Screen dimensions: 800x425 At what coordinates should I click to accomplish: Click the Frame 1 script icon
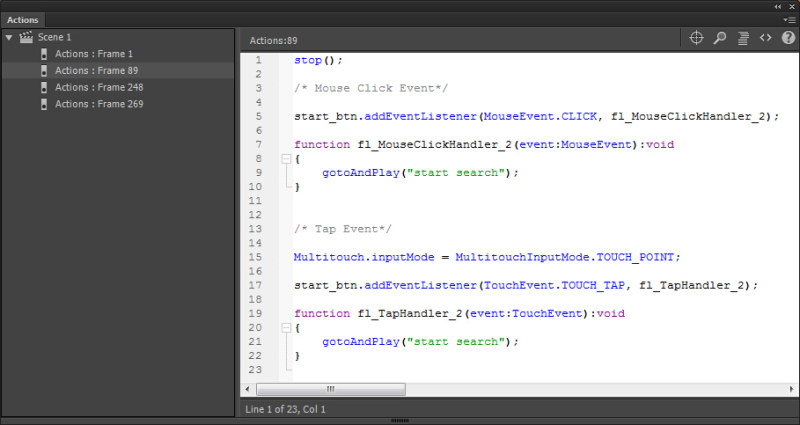[x=44, y=54]
